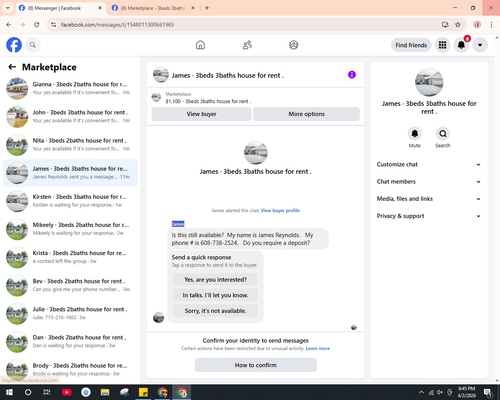Screen dimensions: 500x400
Task: Open John's 3beds 3baths conversation
Action: click(70, 117)
